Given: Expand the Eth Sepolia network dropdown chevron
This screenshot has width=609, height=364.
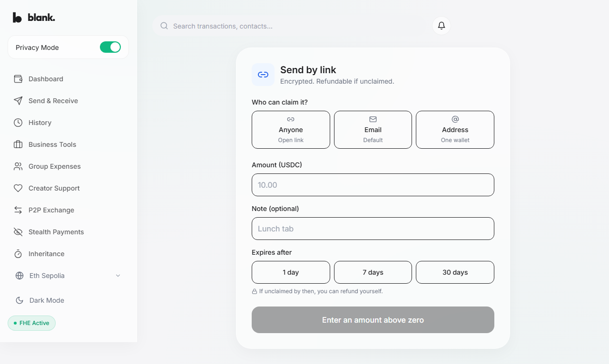Looking at the screenshot, I should tap(118, 276).
